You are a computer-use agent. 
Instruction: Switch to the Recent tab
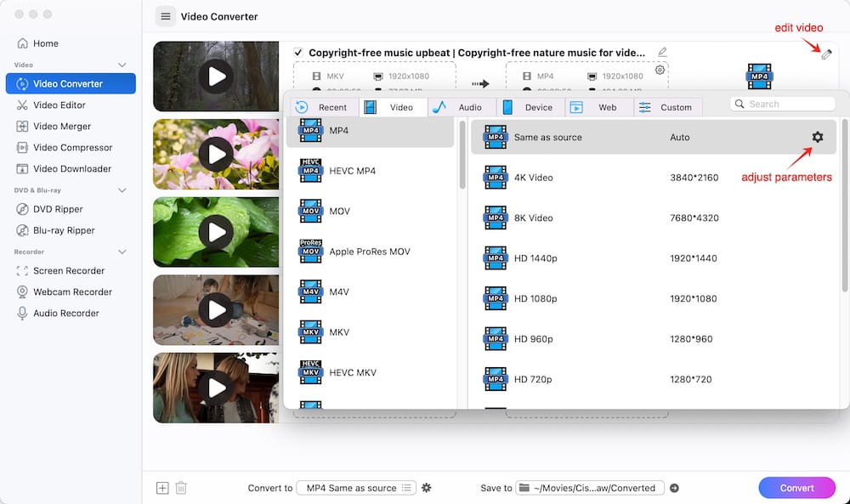(x=324, y=107)
